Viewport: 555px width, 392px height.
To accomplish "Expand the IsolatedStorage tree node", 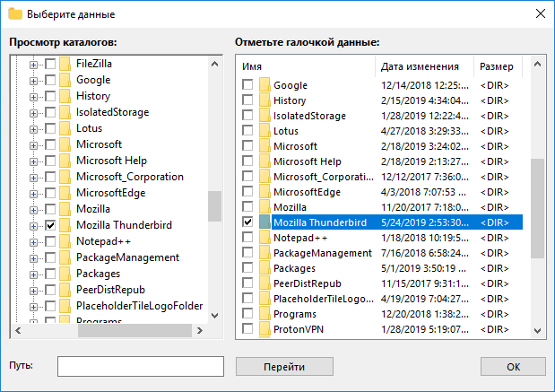I will (x=33, y=113).
